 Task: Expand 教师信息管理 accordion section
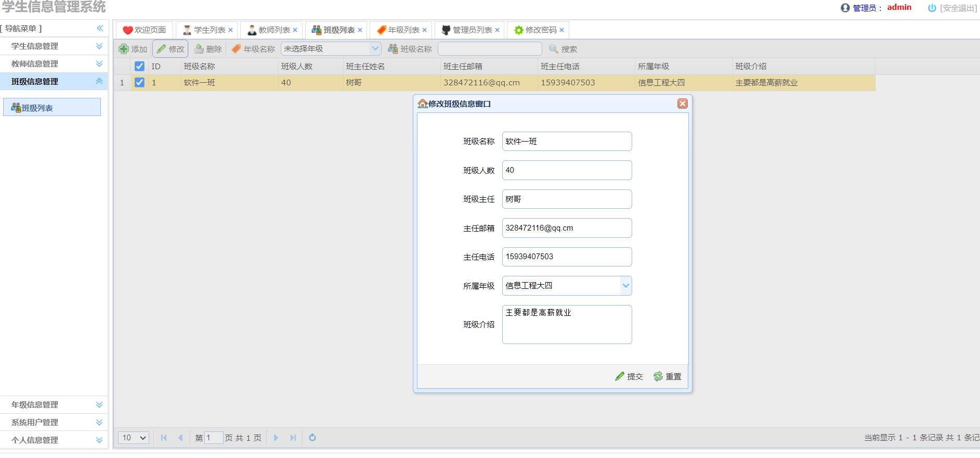tap(54, 63)
